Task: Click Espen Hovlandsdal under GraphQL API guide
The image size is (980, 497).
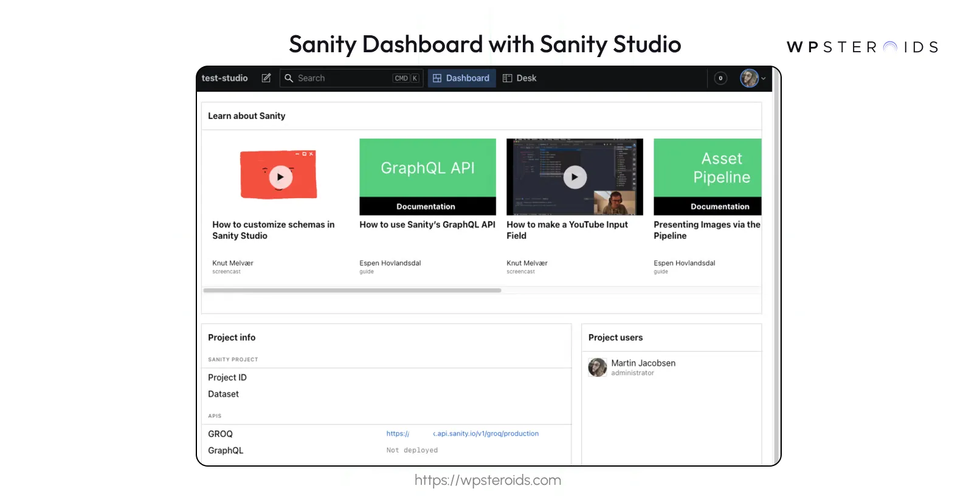Action: tap(390, 263)
